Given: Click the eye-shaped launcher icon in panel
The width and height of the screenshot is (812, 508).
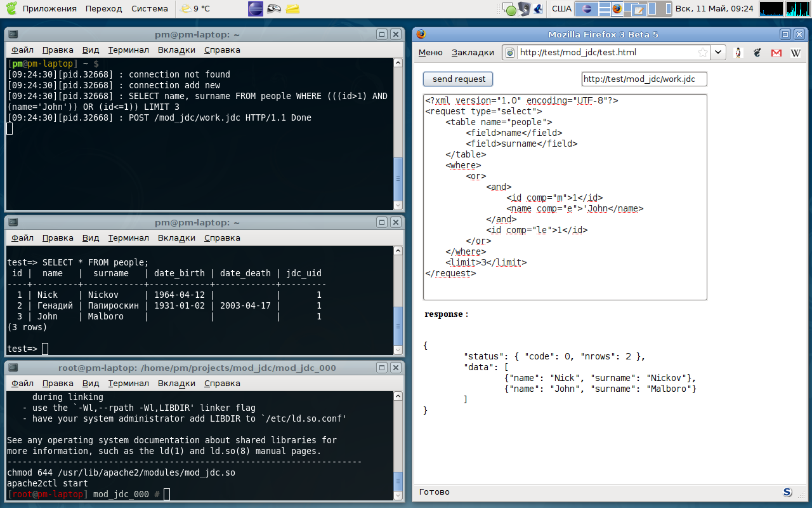Looking at the screenshot, I should pos(274,8).
